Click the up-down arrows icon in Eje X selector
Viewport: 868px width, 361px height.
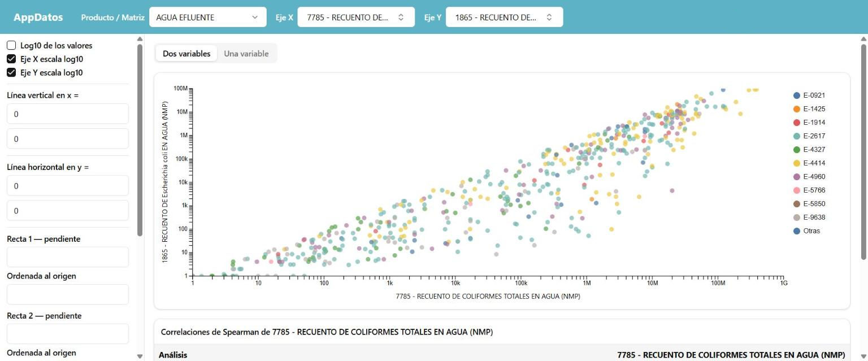click(401, 17)
